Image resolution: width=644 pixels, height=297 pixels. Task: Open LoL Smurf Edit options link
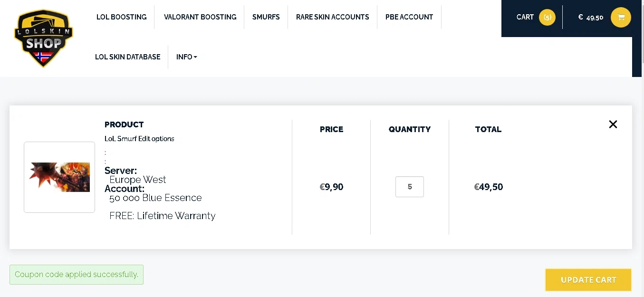(x=139, y=139)
